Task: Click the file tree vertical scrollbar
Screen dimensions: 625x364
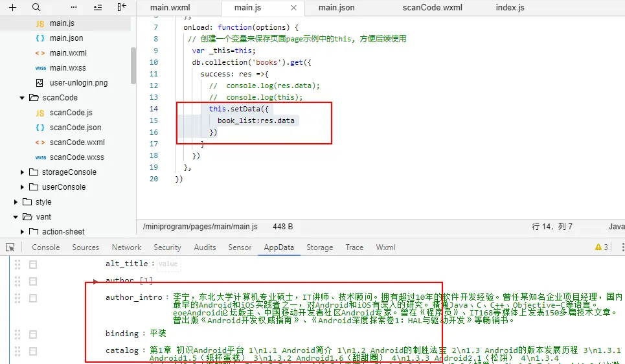Action: [x=133, y=66]
